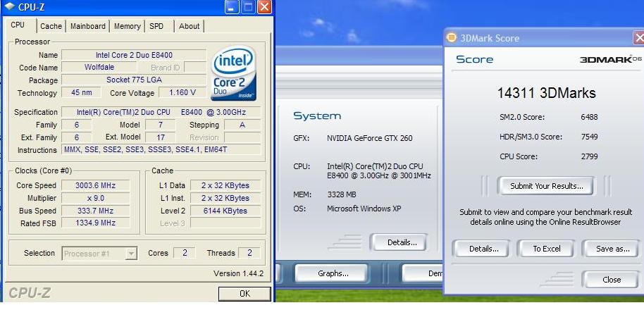Show the About tab in CPU-Z

click(189, 26)
